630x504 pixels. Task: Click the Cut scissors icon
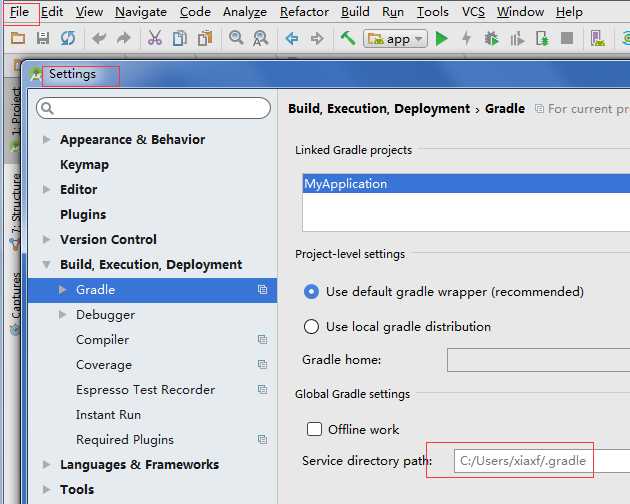(x=155, y=39)
